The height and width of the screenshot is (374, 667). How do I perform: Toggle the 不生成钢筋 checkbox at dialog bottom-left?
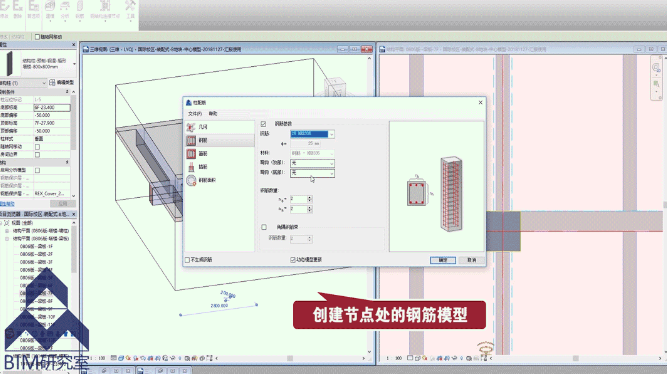click(x=187, y=260)
